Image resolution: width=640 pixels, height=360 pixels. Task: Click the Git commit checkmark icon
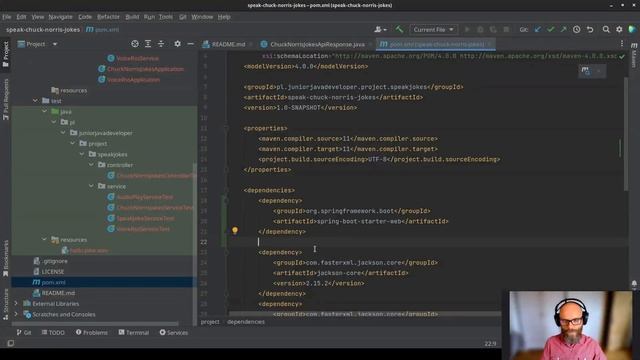pyautogui.click(x=551, y=29)
